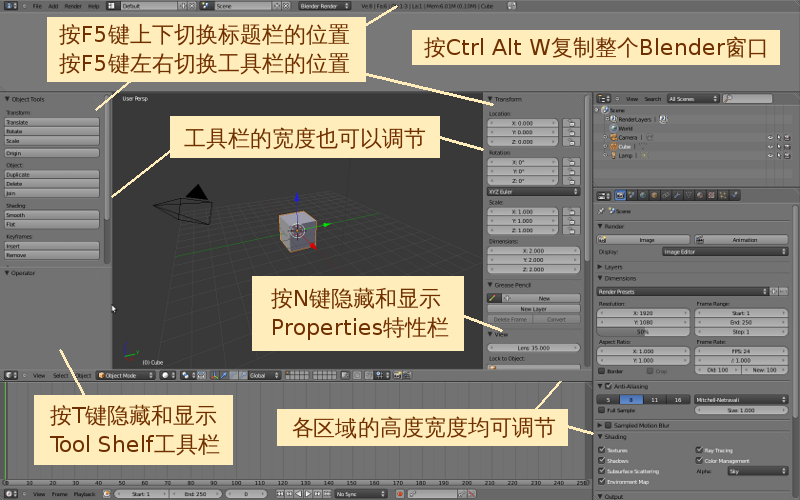
Task: Click the render Animation button
Action: 741,239
